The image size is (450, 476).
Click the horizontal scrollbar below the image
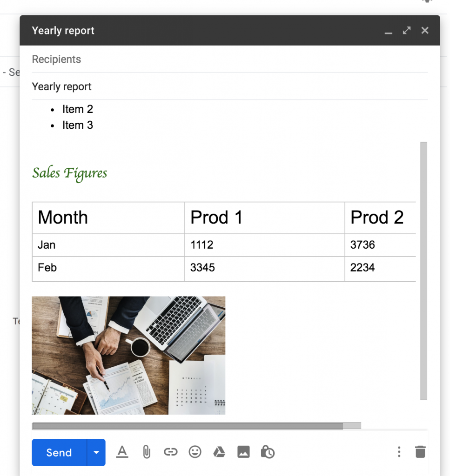pyautogui.click(x=196, y=426)
